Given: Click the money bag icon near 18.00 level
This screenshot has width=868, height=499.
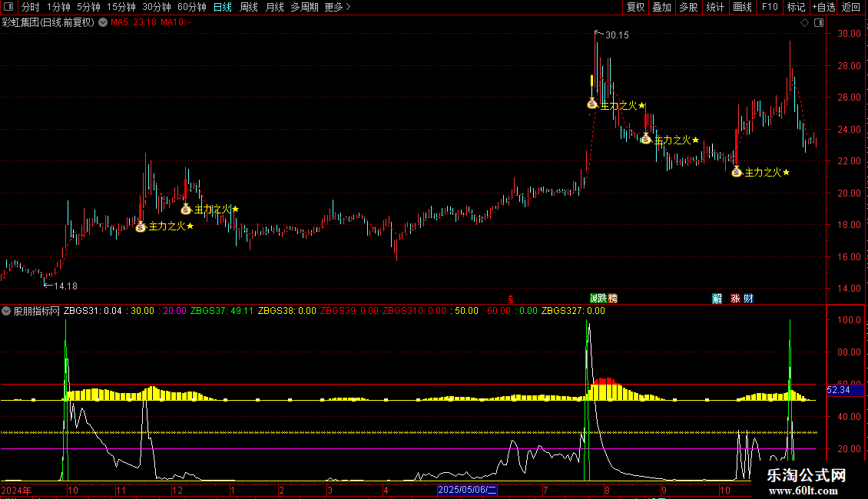Looking at the screenshot, I should tap(141, 226).
